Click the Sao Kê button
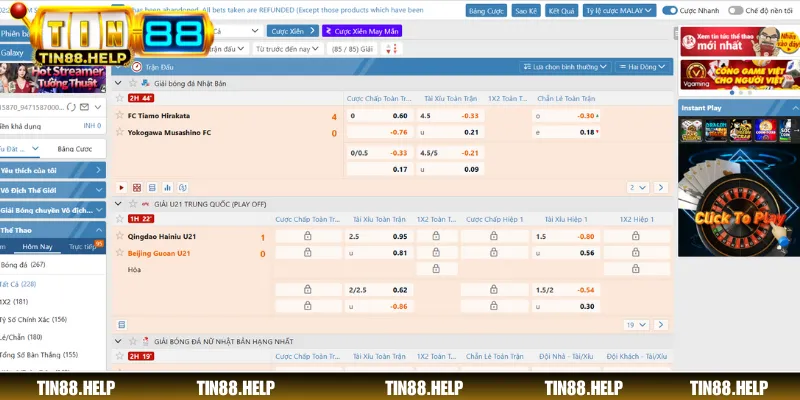 pos(526,11)
